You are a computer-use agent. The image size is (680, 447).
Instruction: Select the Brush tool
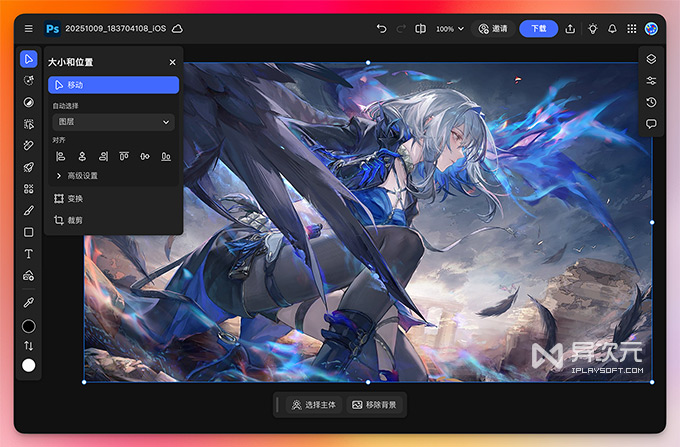29,211
